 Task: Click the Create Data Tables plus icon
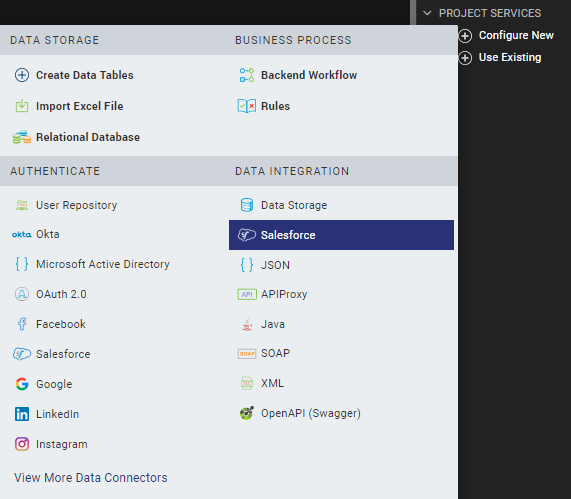click(x=22, y=75)
